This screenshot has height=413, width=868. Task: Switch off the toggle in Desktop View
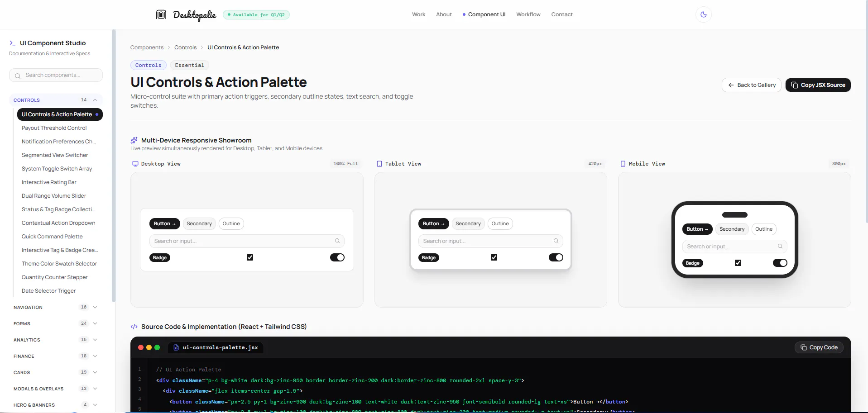click(337, 257)
